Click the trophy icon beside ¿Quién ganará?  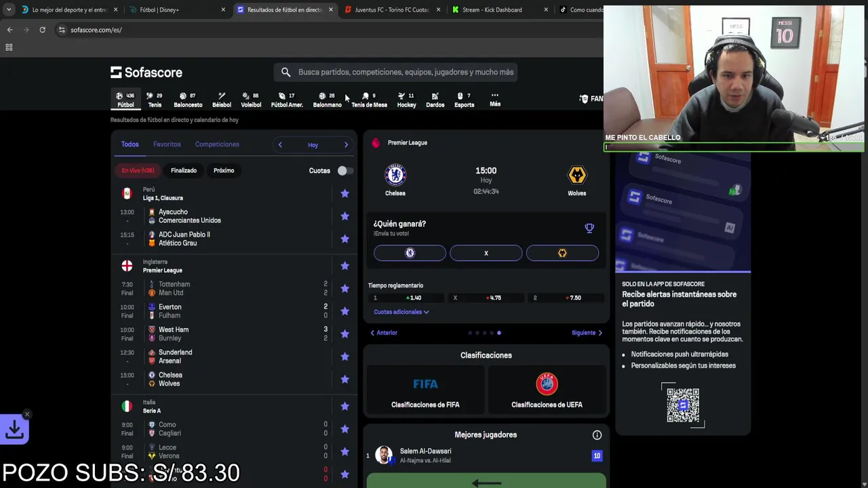pos(589,228)
